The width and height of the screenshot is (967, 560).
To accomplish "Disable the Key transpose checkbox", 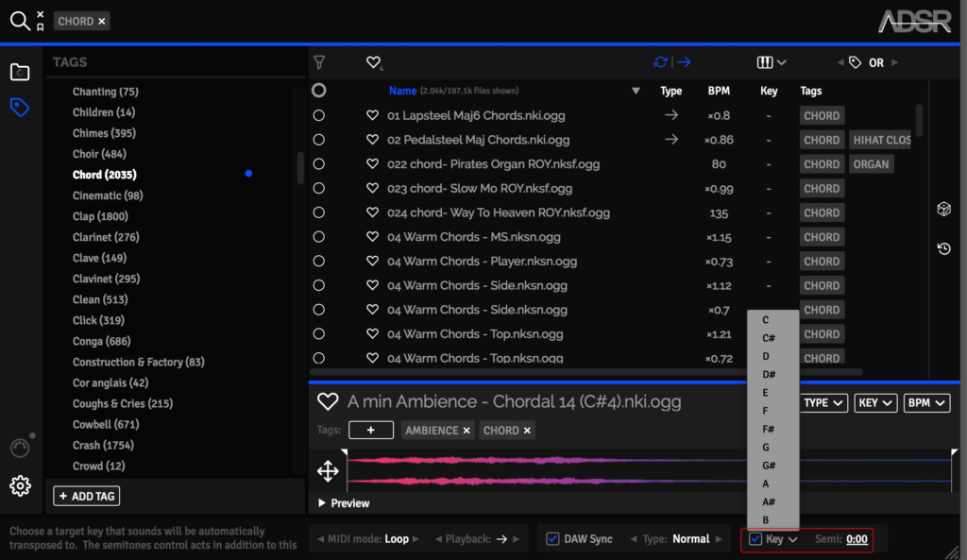I will coord(755,539).
